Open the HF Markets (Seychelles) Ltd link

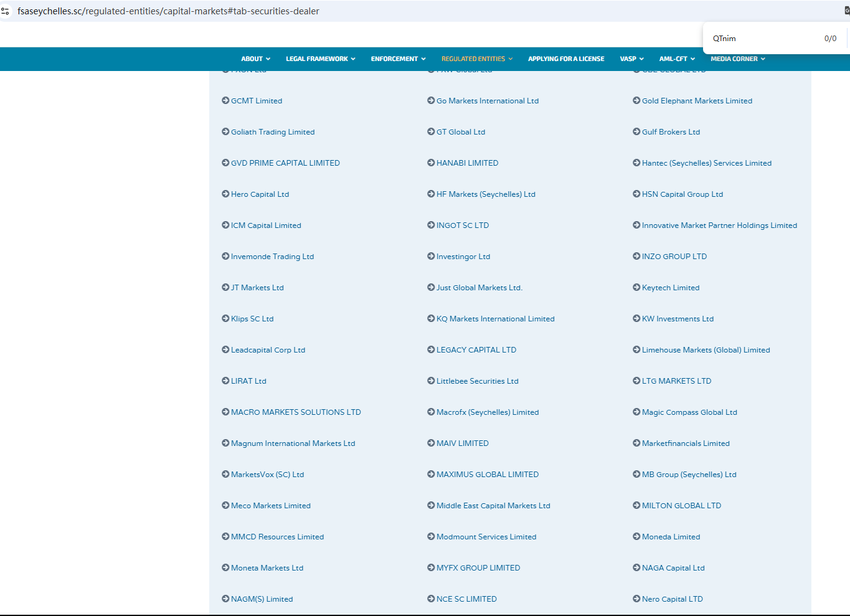click(x=486, y=194)
